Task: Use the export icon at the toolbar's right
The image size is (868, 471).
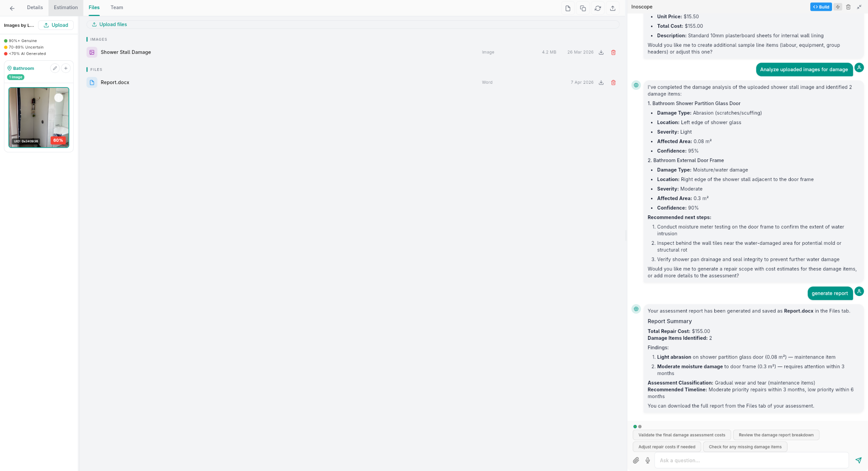Action: (x=613, y=8)
